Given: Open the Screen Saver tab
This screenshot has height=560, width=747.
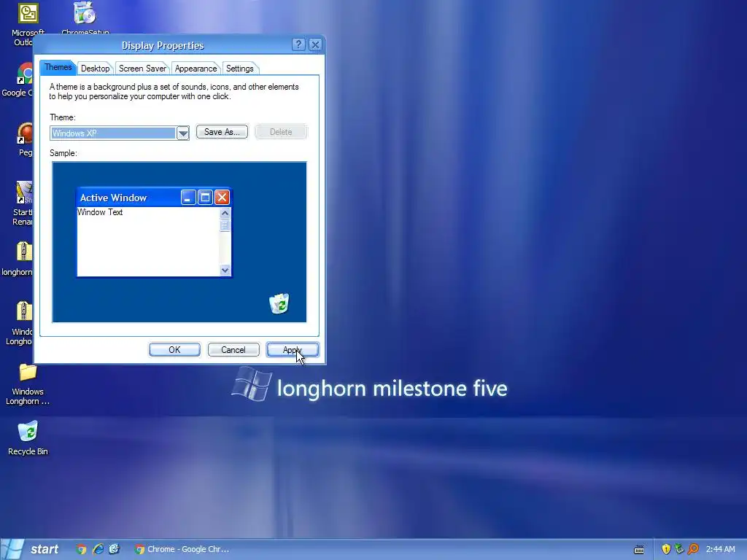Looking at the screenshot, I should pos(142,69).
